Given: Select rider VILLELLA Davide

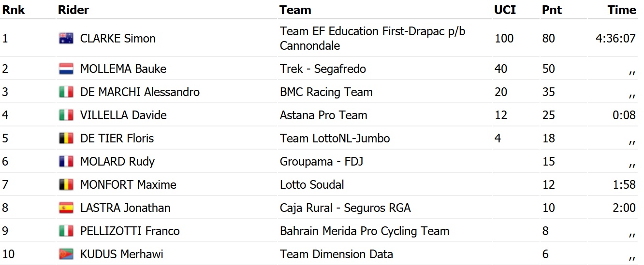Looking at the screenshot, I should (123, 115).
